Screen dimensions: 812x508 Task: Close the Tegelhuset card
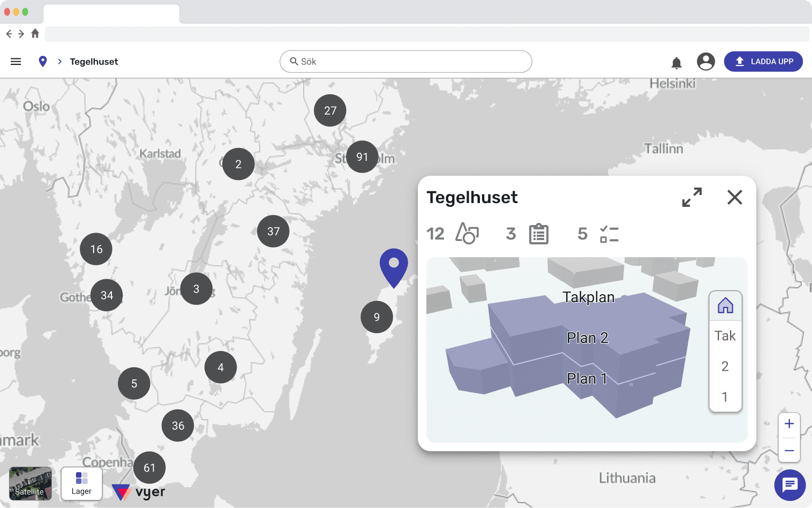click(x=735, y=197)
